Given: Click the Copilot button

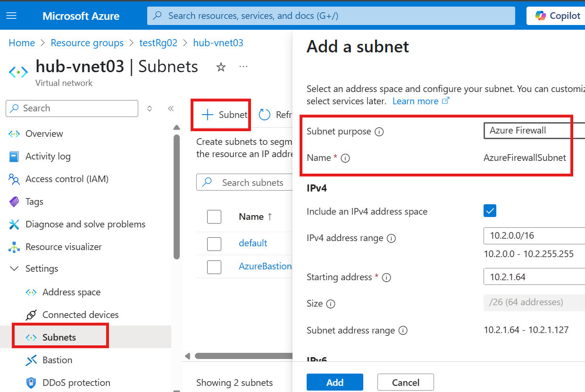Looking at the screenshot, I should coord(557,16).
